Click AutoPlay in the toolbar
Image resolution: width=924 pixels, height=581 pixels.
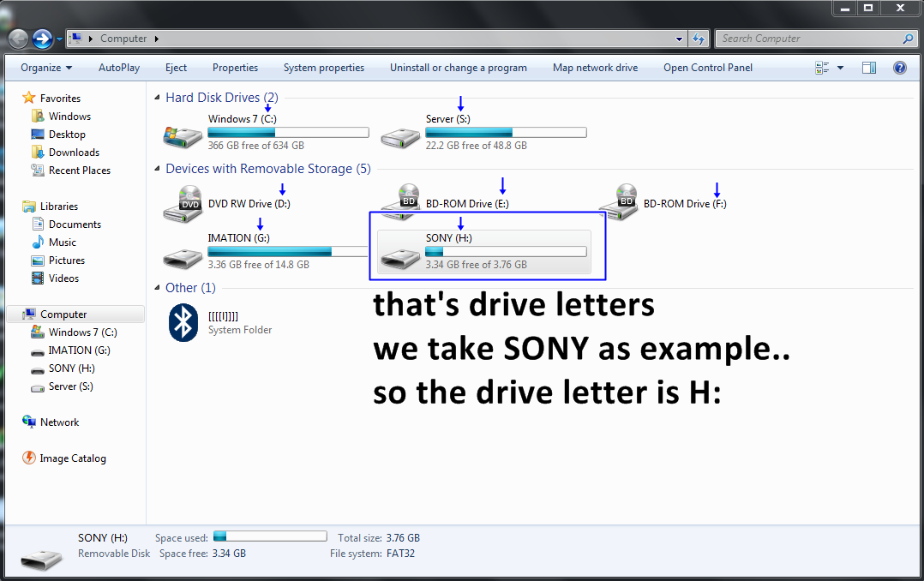click(119, 68)
